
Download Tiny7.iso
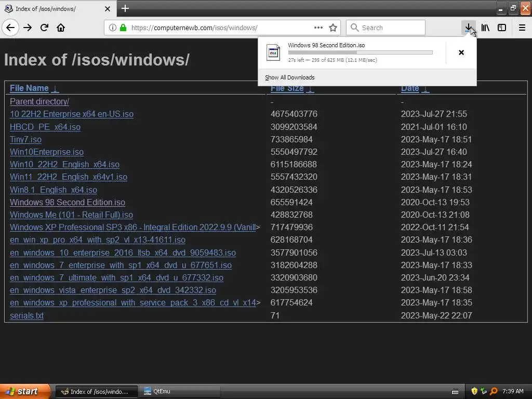point(25,139)
